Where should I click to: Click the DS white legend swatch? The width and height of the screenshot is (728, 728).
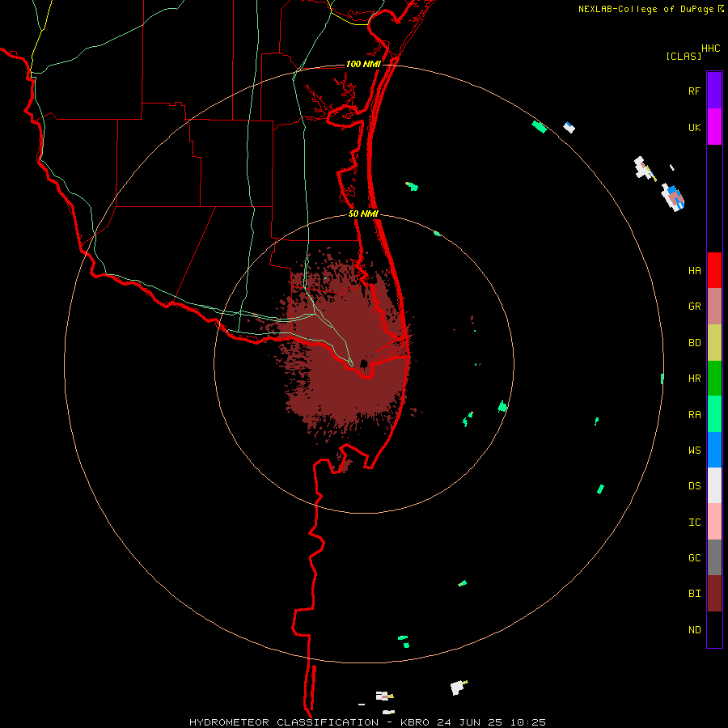(714, 485)
